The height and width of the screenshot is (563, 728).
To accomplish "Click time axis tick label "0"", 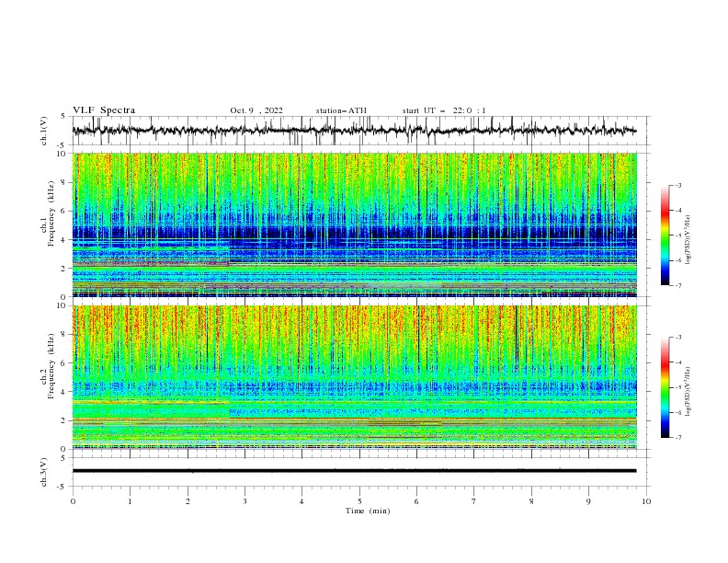I will (73, 501).
